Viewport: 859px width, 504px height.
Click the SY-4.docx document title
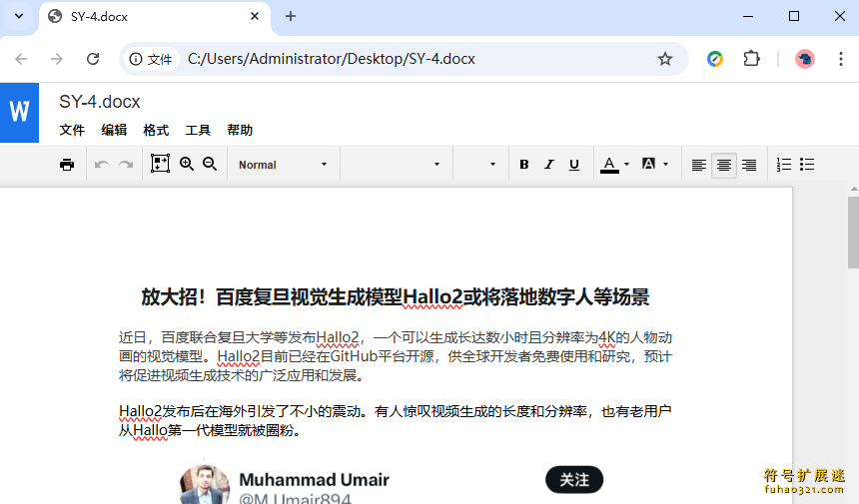tap(100, 102)
